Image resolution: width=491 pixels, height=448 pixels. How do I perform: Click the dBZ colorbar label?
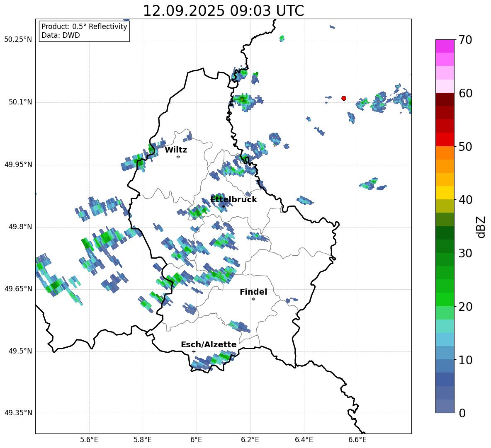[481, 227]
